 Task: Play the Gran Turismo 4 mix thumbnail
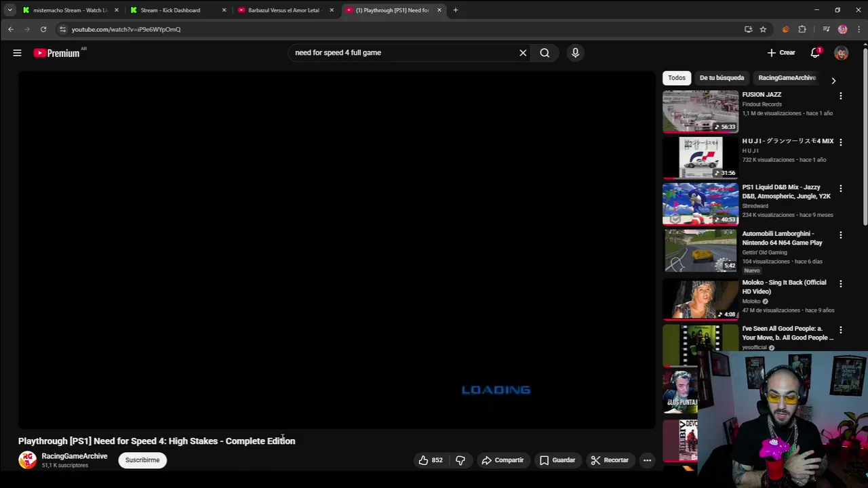(701, 157)
